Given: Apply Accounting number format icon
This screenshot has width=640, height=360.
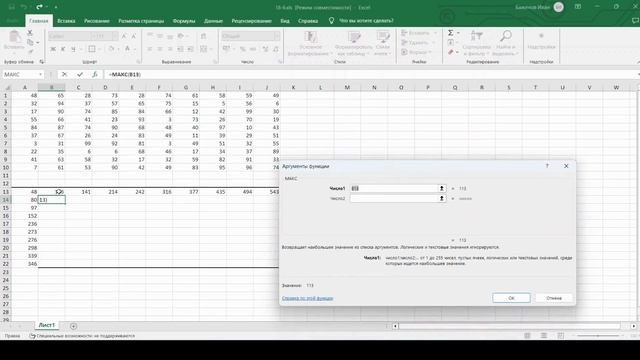Looking at the screenshot, I should tap(226, 49).
